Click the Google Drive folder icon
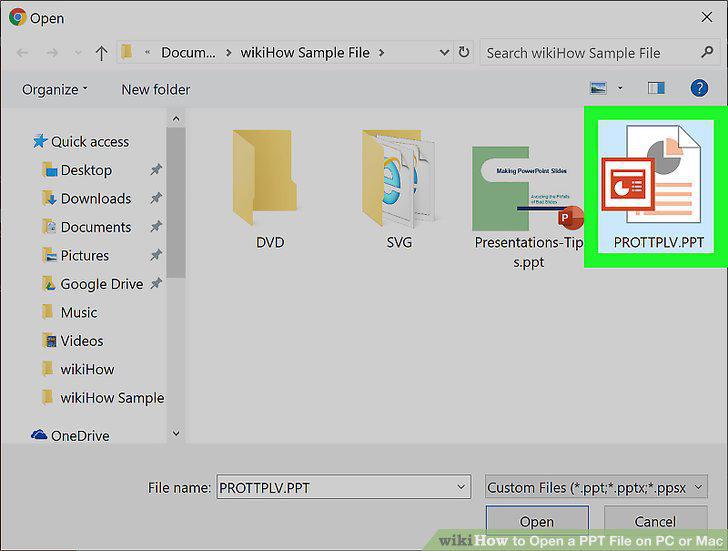Image resolution: width=728 pixels, height=551 pixels. pyautogui.click(x=49, y=283)
